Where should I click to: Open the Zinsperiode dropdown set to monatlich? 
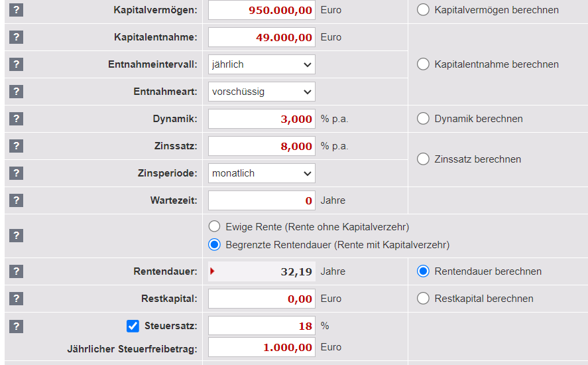pyautogui.click(x=261, y=173)
